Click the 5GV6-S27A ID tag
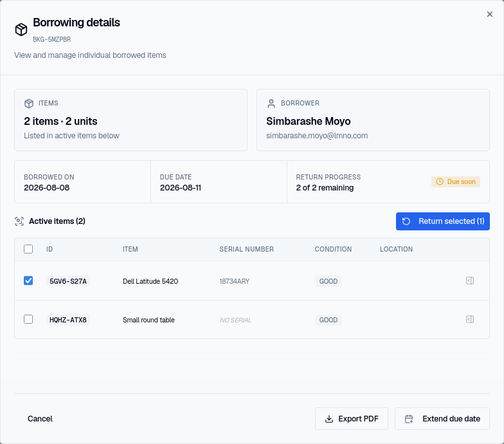The height and width of the screenshot is (444, 504). [68, 281]
